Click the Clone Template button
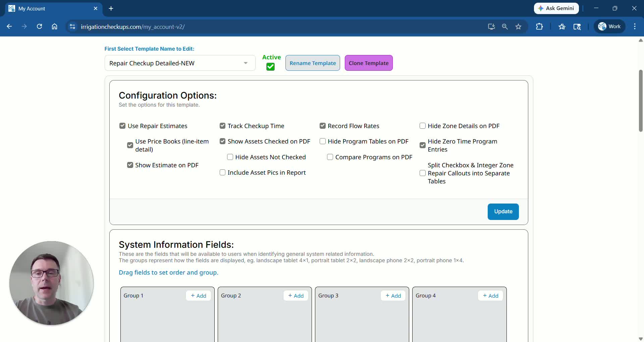The height and width of the screenshot is (342, 644). (369, 63)
